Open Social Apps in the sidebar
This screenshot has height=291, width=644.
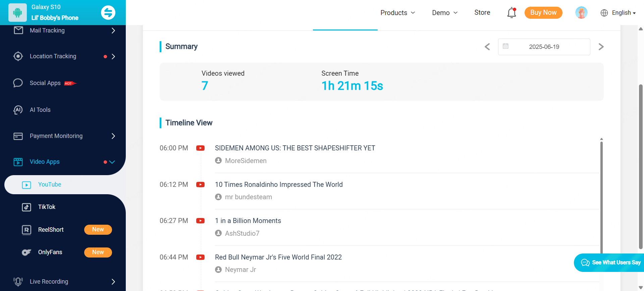tap(45, 83)
